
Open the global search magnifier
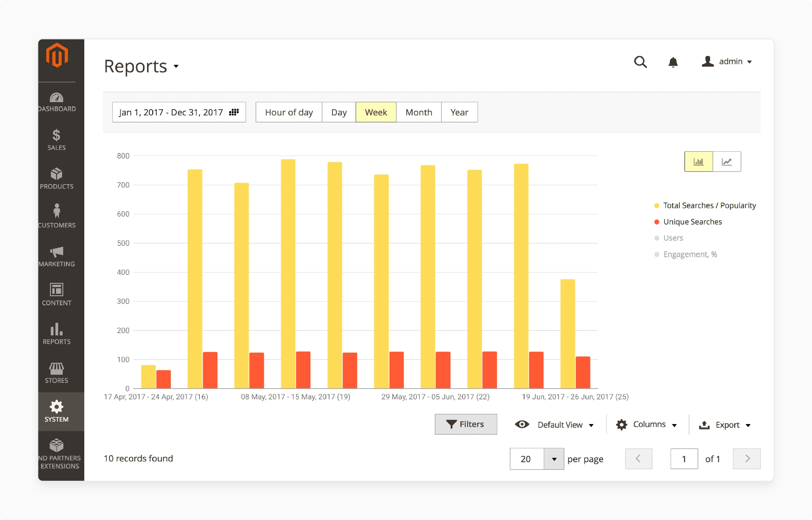(641, 62)
